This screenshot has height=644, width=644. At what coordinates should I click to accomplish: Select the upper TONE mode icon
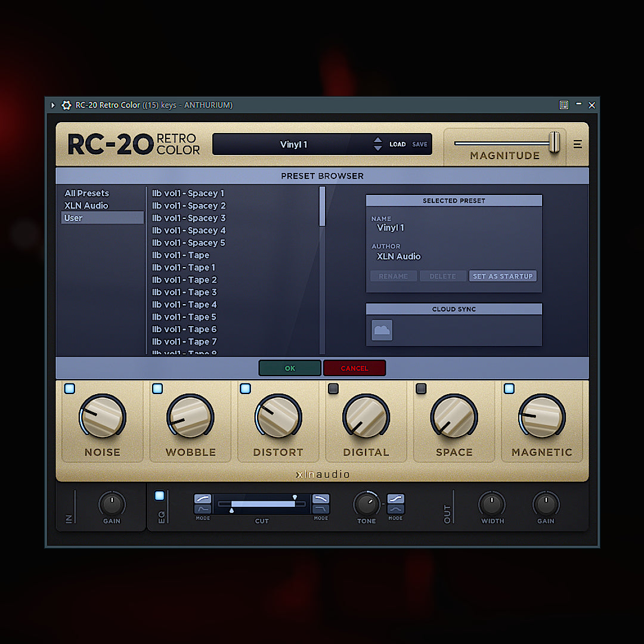point(395,499)
